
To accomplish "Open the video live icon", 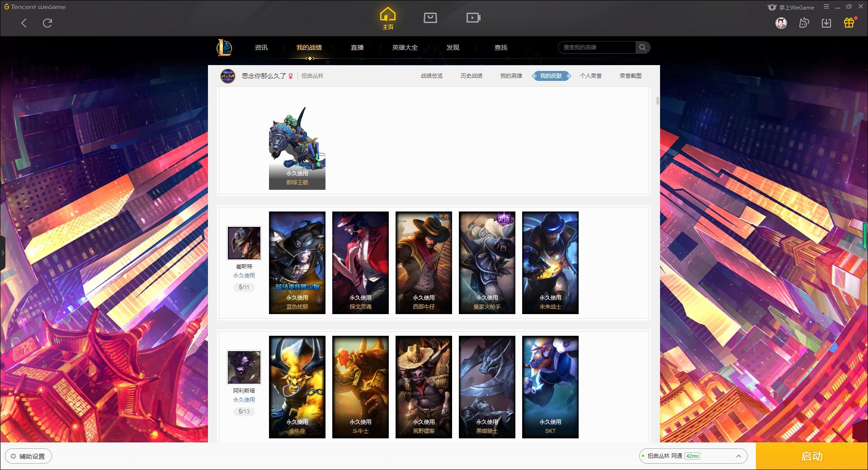I will pos(473,18).
